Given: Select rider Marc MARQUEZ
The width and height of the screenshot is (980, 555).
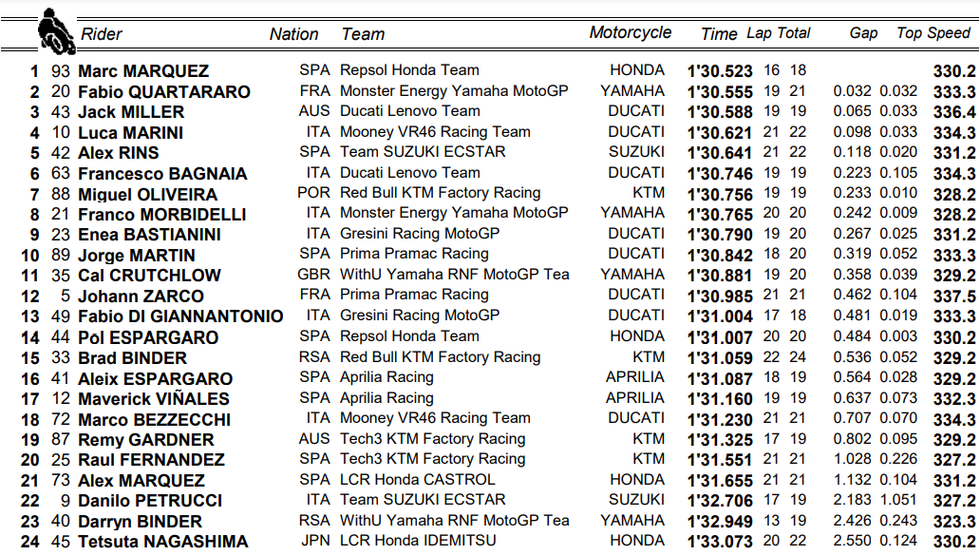Looking at the screenshot, I should click(143, 71).
